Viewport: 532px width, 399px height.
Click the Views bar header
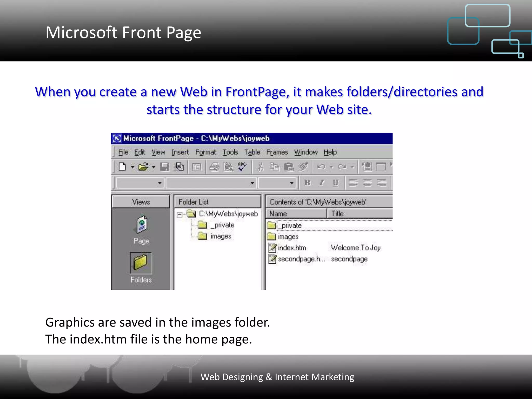(141, 202)
